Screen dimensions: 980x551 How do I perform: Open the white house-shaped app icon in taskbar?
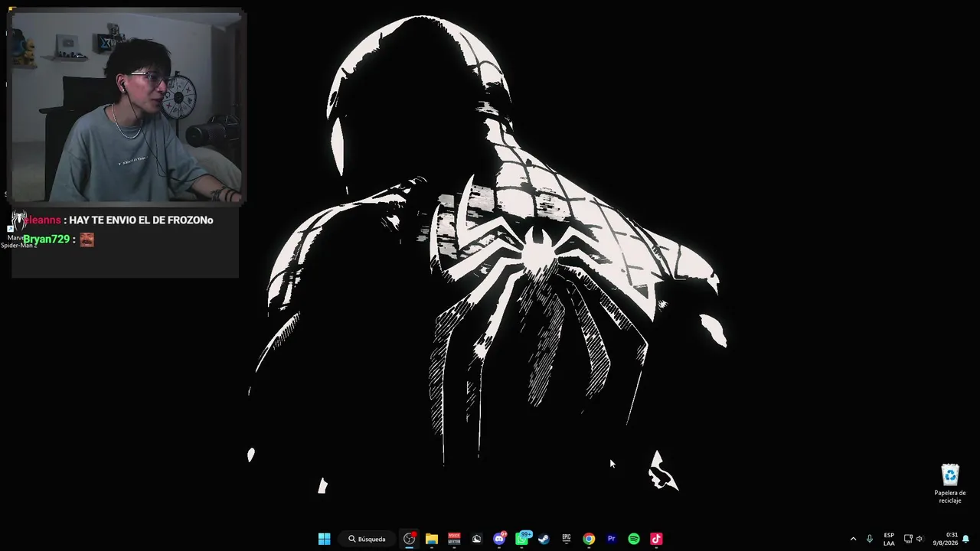(476, 539)
